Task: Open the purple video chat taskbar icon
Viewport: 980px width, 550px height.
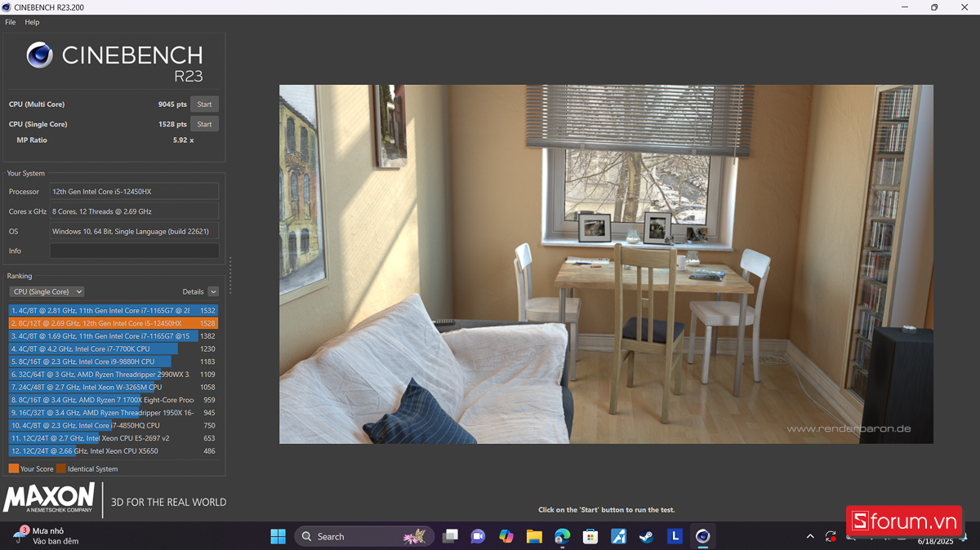Action: (x=478, y=536)
